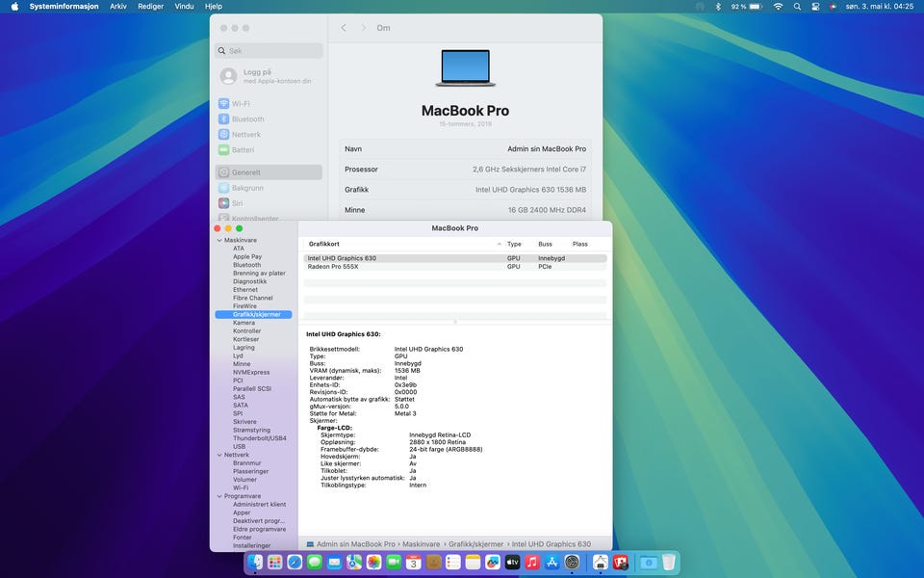This screenshot has height=578, width=924.
Task: Open Notes from the dock
Action: (473, 562)
